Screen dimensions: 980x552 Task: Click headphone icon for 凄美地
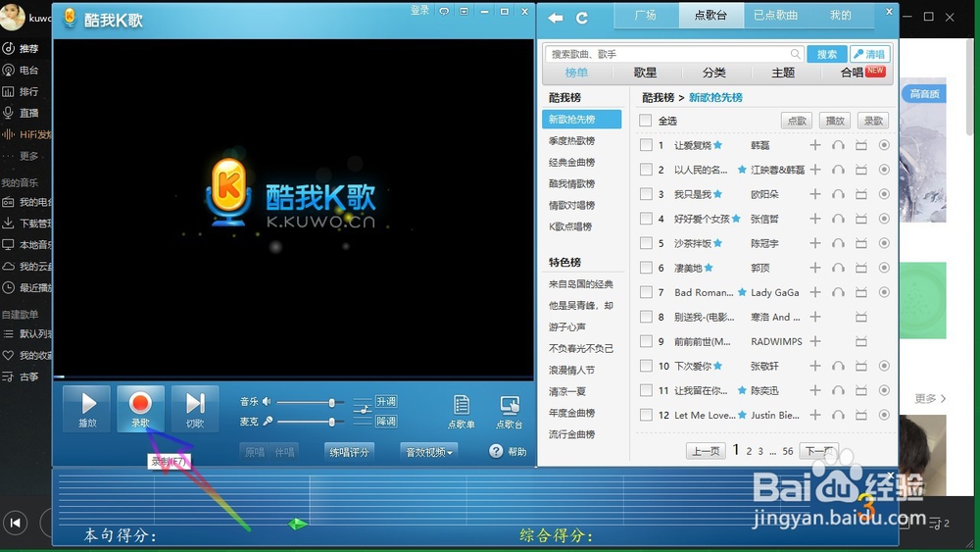(838, 268)
